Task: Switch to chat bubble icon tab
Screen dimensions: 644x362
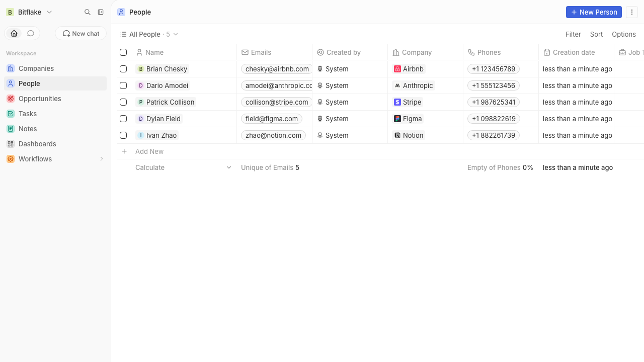Action: (x=31, y=33)
